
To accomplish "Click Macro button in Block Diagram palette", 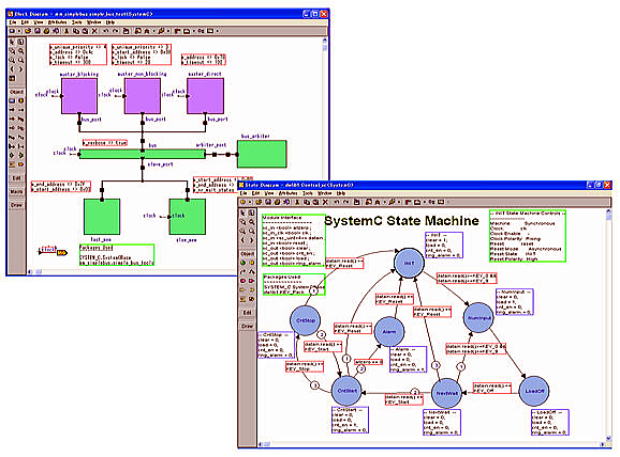I will (x=17, y=192).
